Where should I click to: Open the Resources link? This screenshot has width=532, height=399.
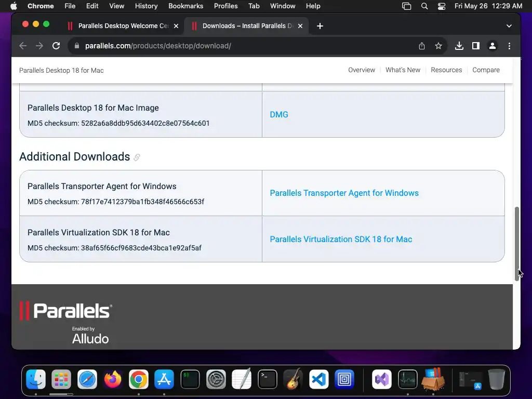[446, 70]
